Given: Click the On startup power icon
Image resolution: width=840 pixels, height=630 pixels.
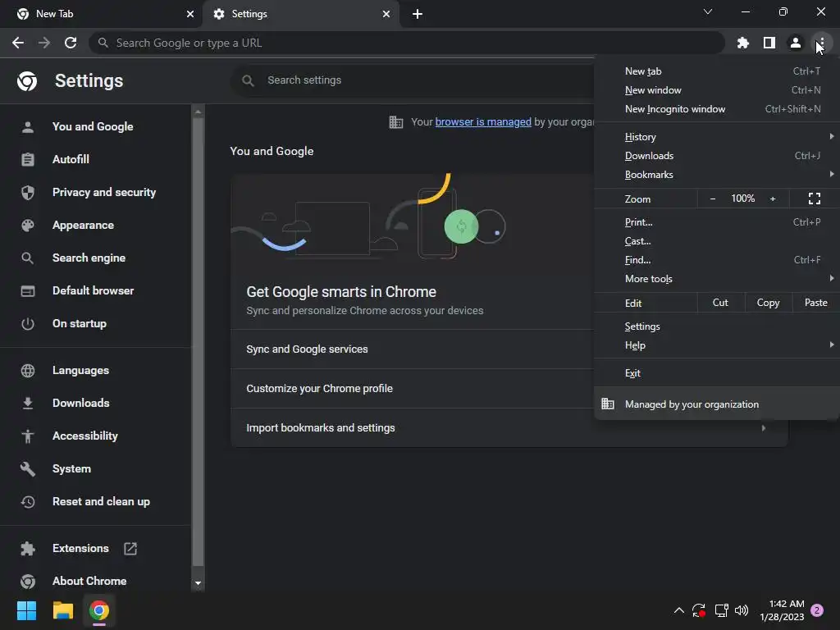Looking at the screenshot, I should pos(27,324).
